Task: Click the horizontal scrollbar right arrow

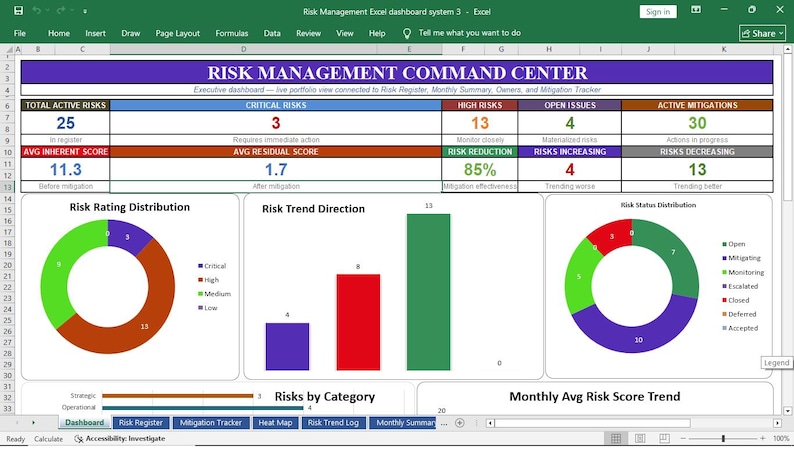Action: 777,423
